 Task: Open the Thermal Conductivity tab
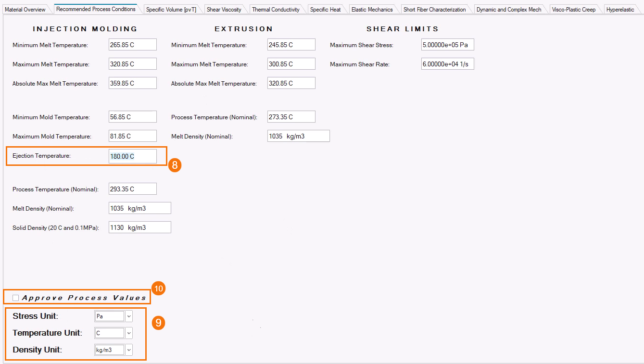[276, 10]
